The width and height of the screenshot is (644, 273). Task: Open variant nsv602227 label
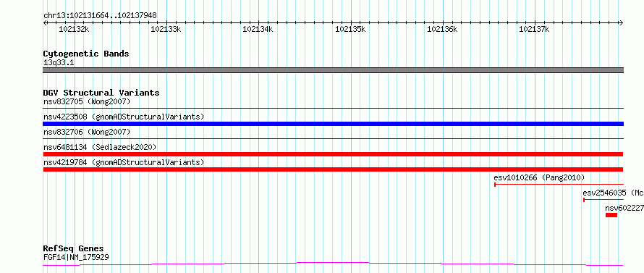(624, 208)
